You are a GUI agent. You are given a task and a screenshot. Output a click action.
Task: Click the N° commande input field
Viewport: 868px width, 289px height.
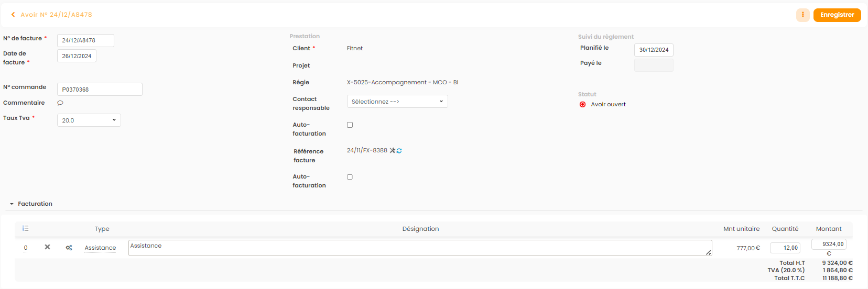pyautogui.click(x=100, y=90)
